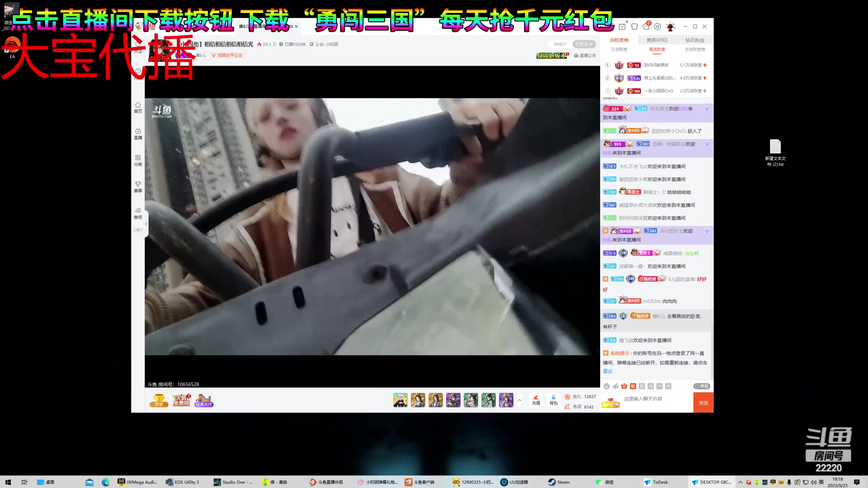
Task: Click the 充值 recharge icon
Action: coord(536,400)
